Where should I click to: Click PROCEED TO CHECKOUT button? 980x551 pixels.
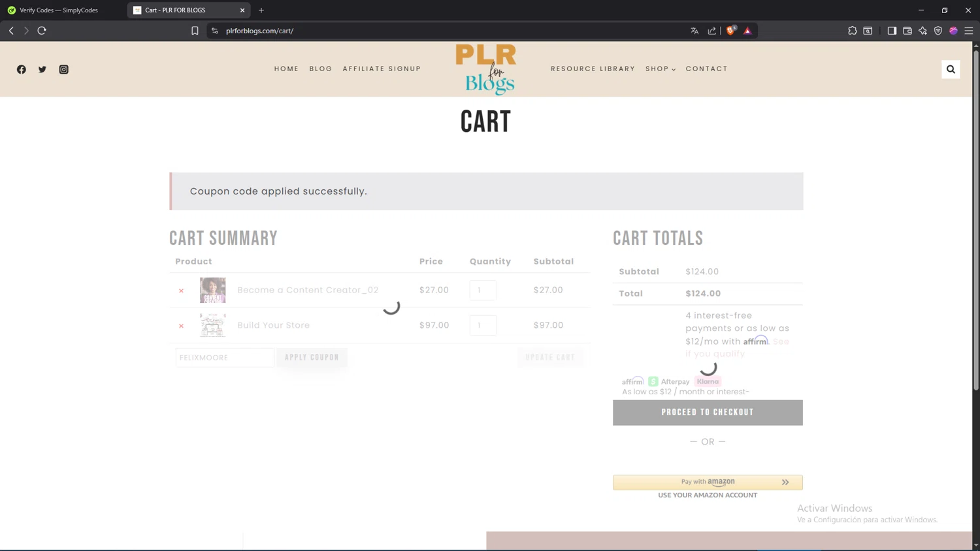pyautogui.click(x=708, y=413)
